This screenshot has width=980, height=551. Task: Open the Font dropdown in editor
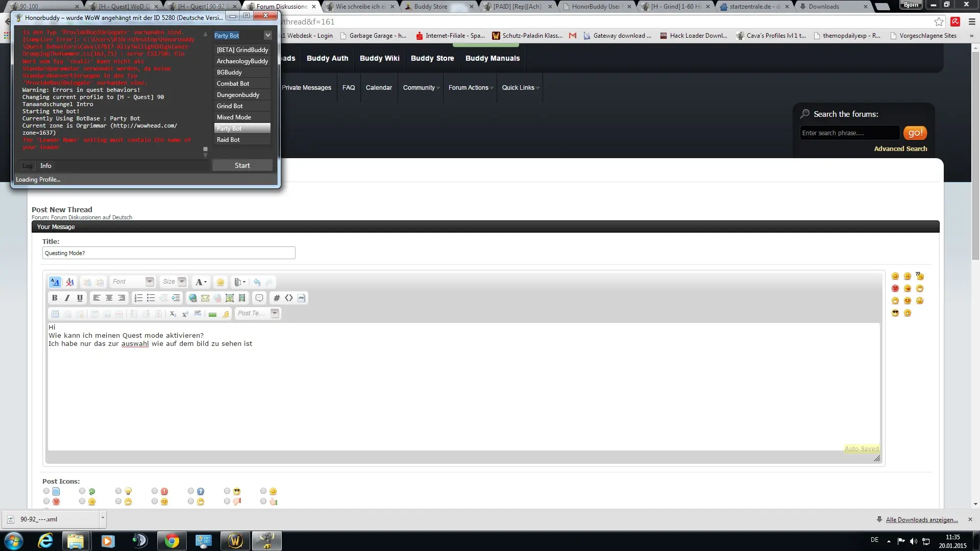click(x=132, y=282)
